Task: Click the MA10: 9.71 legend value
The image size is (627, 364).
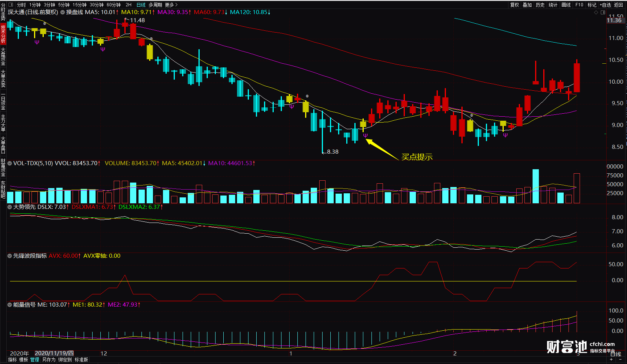Action: 138,12
